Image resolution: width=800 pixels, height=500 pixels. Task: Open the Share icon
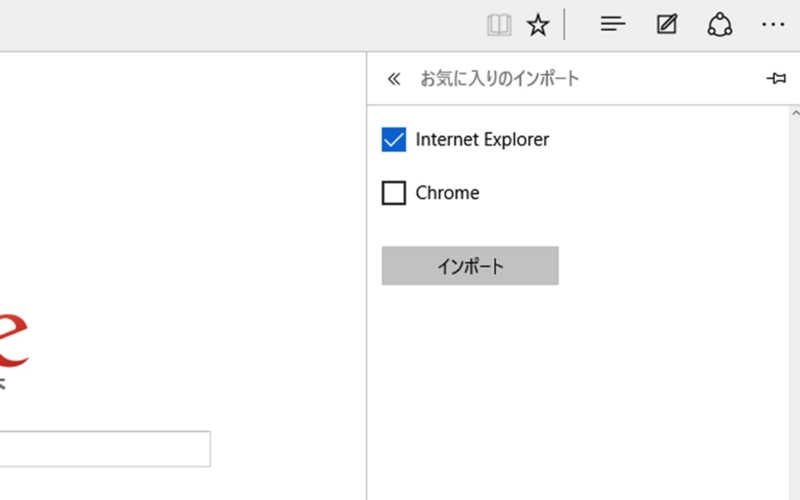(719, 24)
